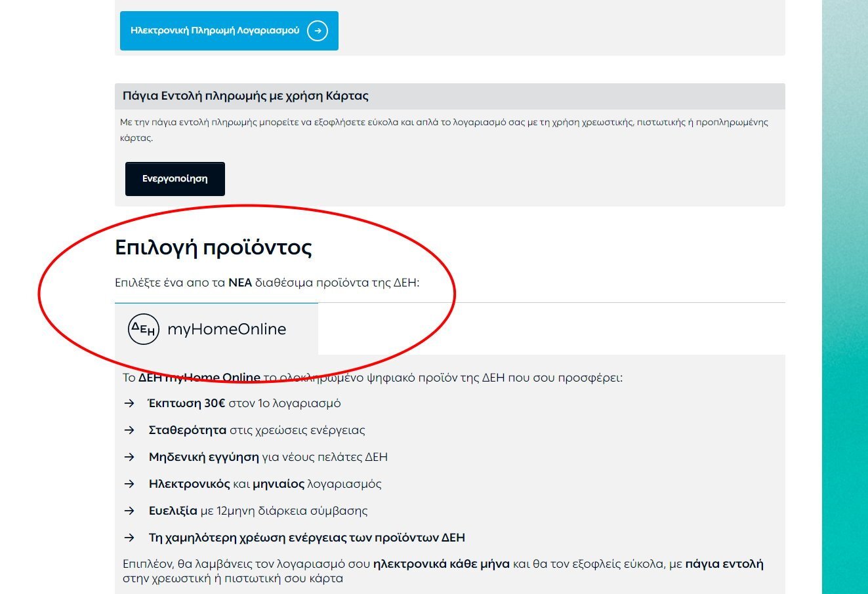Click the Επιπλέον, θα λαμβάνεις paragraph
The height and width of the screenshot is (594, 868).
tap(443, 571)
